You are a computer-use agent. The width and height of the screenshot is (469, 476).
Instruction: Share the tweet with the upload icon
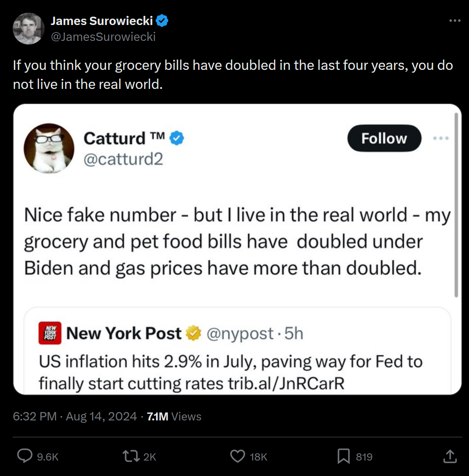tap(450, 456)
